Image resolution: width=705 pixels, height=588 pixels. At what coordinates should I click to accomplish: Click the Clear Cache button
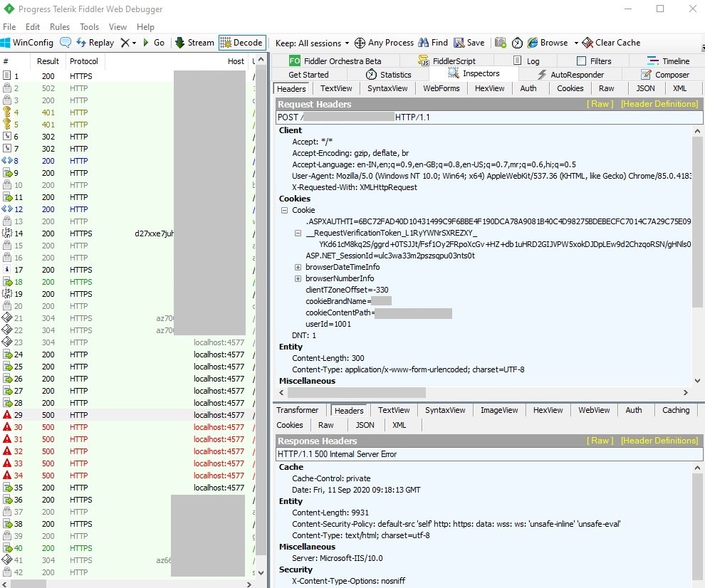point(611,43)
